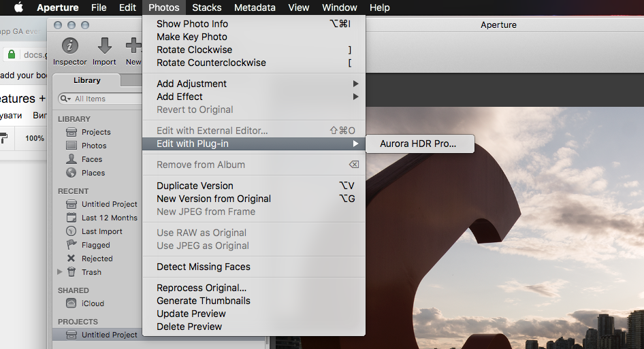Choose Generate Thumbnails
This screenshot has height=349, width=644.
pos(254,301)
